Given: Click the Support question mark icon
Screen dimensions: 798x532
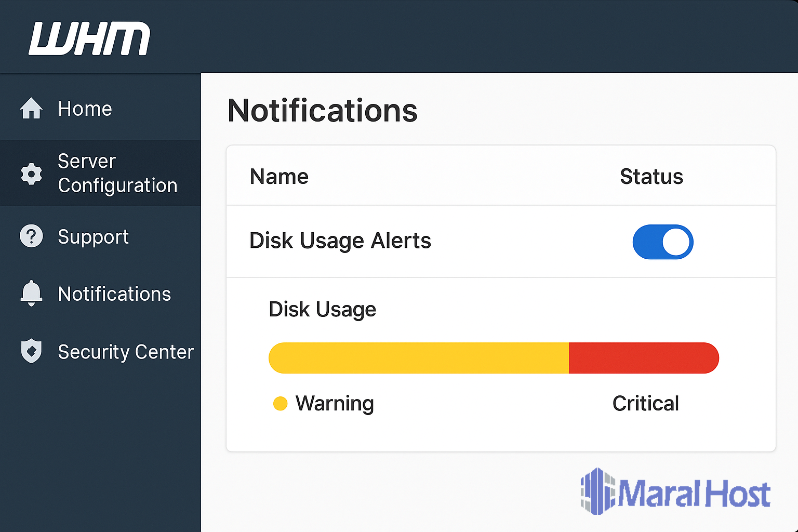Looking at the screenshot, I should coord(31,236).
